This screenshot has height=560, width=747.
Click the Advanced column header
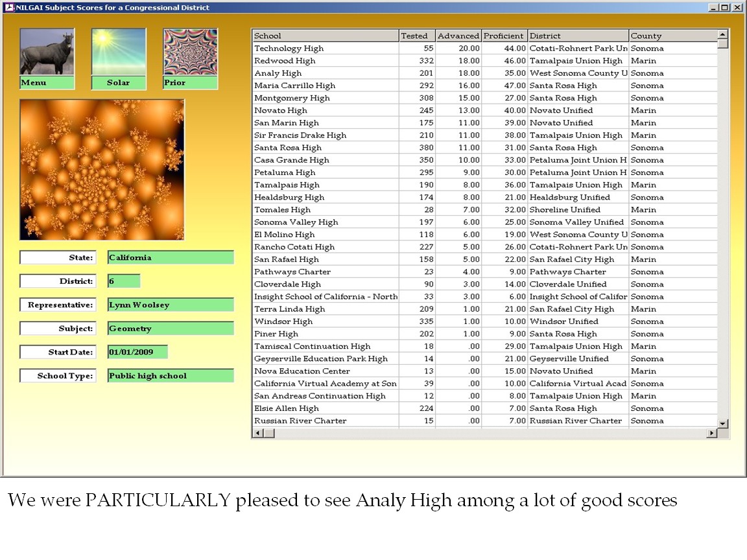coord(458,36)
